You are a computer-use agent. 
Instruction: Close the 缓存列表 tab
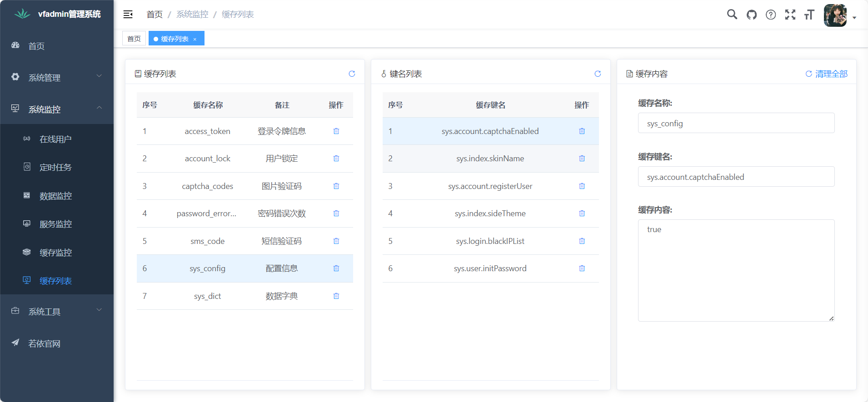195,39
